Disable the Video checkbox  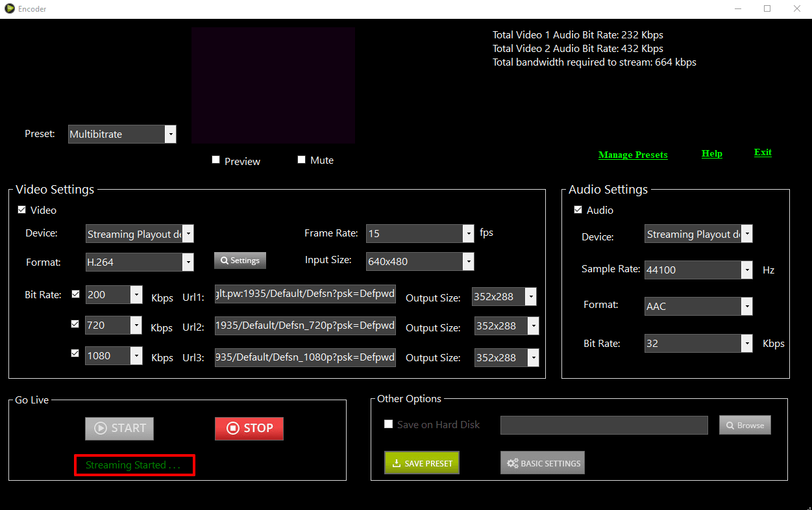pos(21,209)
